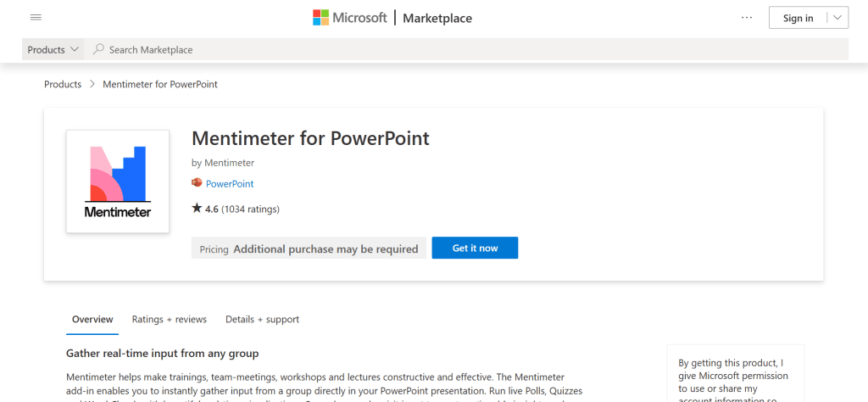Image resolution: width=868 pixels, height=402 pixels.
Task: Click the 1034 ratings count
Action: click(x=250, y=209)
